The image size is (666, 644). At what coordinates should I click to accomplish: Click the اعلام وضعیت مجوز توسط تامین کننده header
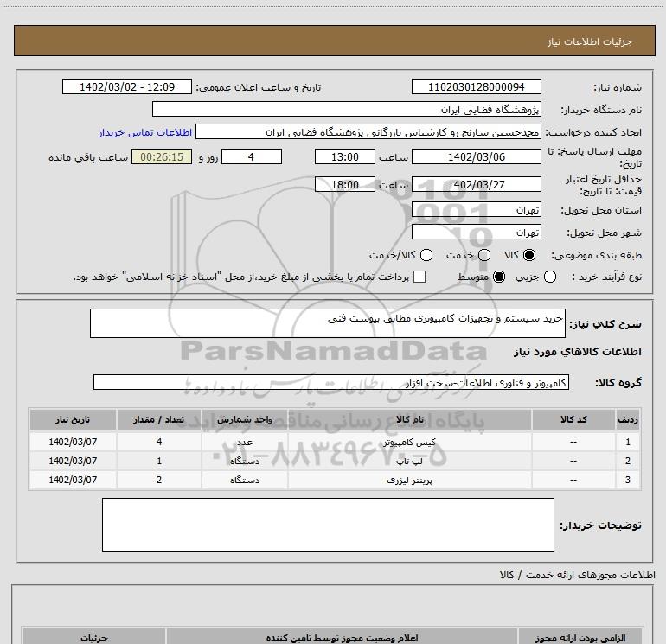(x=342, y=638)
